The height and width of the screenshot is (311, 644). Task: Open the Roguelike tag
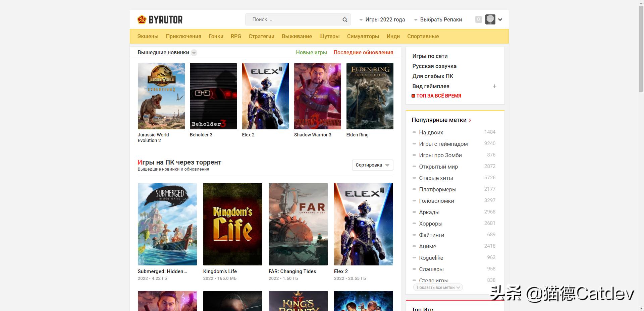(431, 258)
